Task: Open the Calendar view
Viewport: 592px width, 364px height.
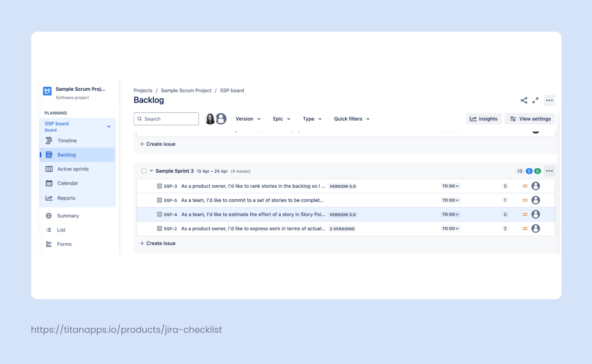Action: (68, 183)
